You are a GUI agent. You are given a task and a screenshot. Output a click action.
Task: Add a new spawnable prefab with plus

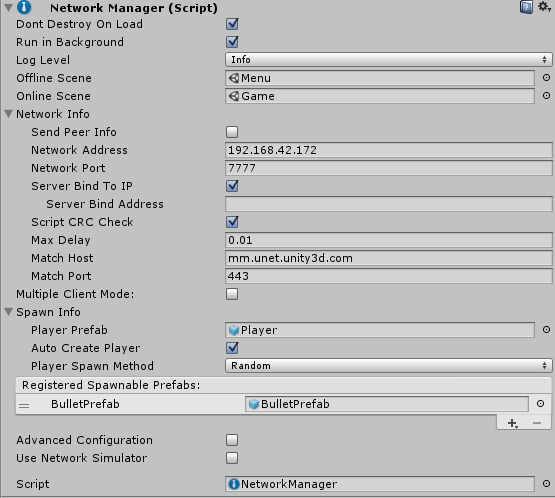point(512,423)
